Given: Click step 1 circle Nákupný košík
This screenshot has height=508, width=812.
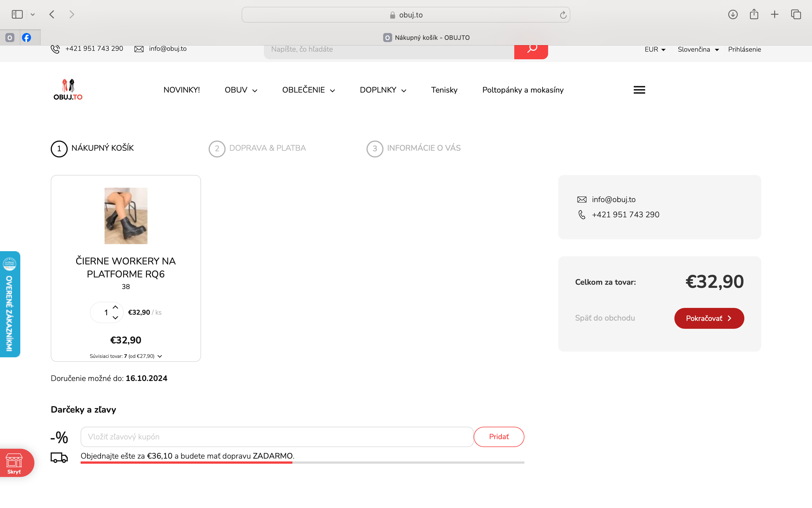Looking at the screenshot, I should [x=59, y=148].
